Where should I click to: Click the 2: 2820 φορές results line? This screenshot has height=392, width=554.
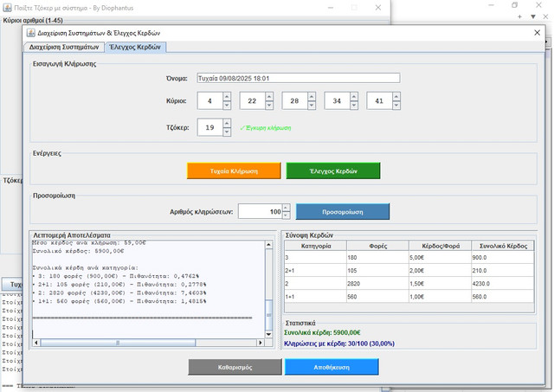click(x=119, y=293)
